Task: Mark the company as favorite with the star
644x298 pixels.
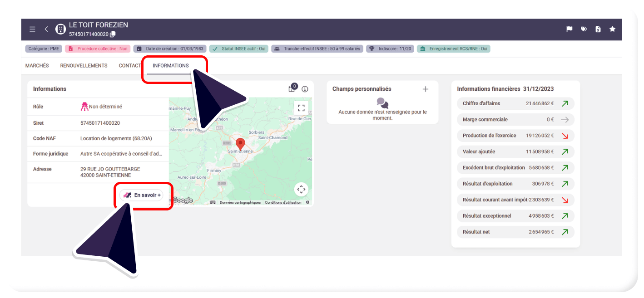Action: click(612, 29)
